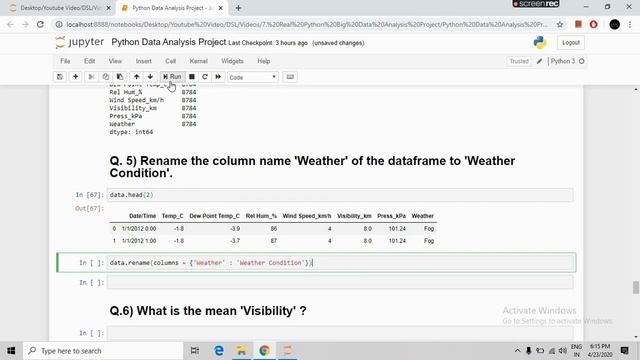Open the Windows Start menu

[x=11, y=351]
